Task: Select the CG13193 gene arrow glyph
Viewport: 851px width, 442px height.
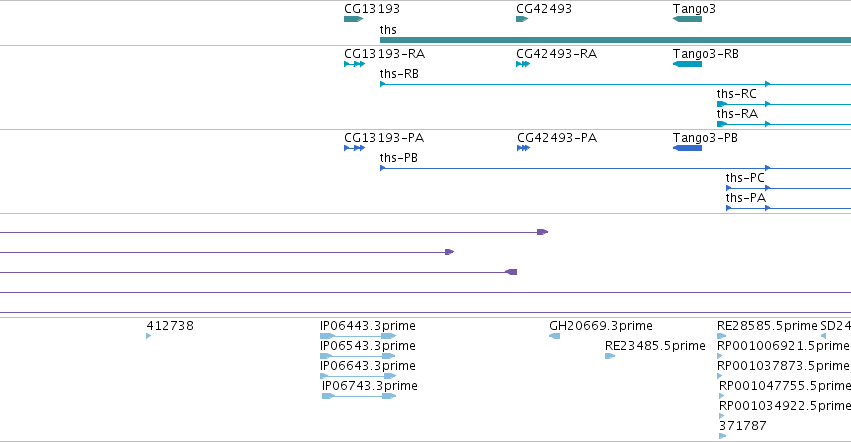Action: coord(353,19)
